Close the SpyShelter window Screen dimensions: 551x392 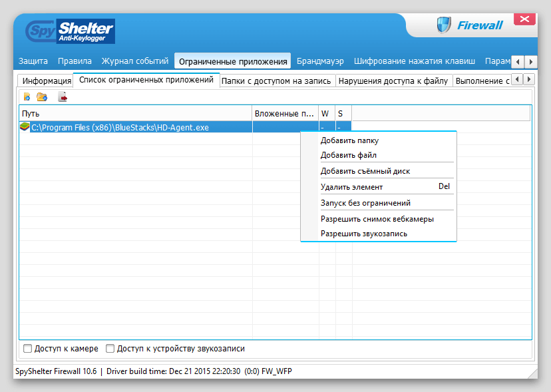(x=524, y=19)
